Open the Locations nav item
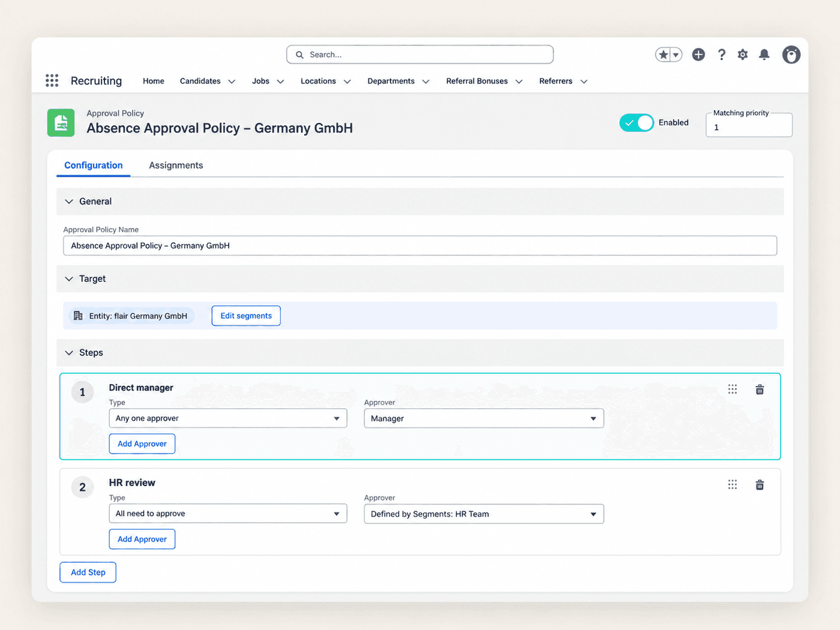The height and width of the screenshot is (630, 840). (318, 81)
